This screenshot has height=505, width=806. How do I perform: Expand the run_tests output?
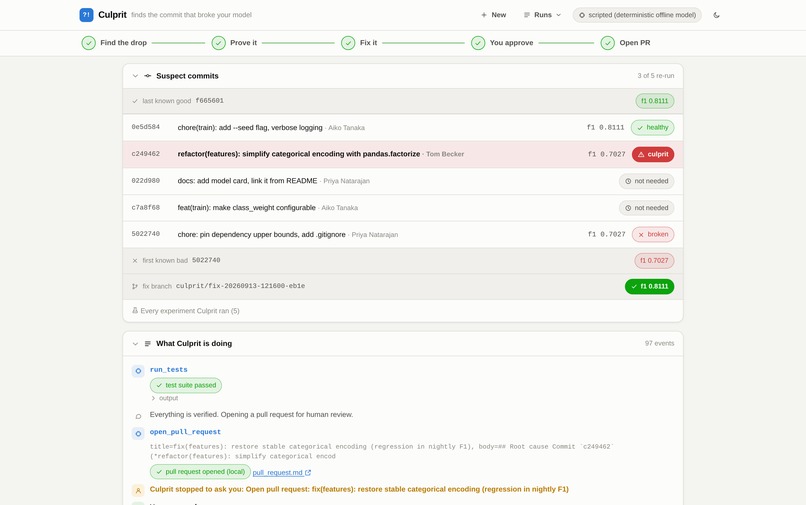point(164,398)
